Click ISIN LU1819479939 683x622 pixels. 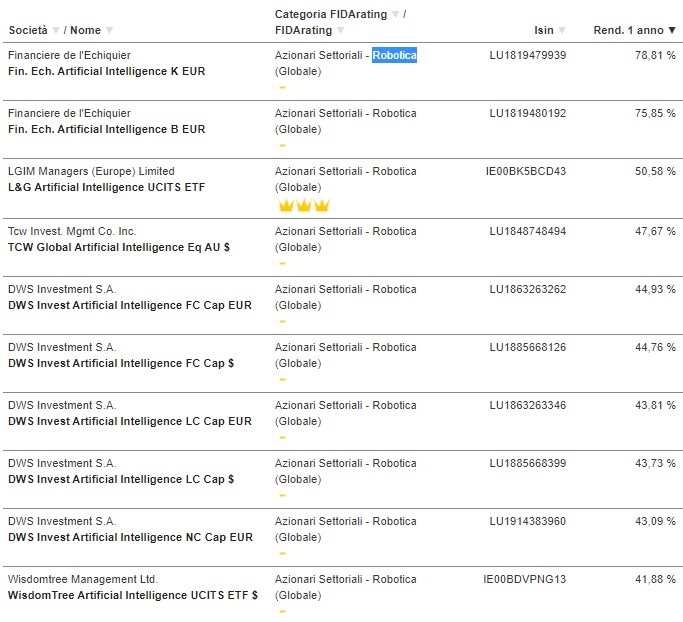pos(527,55)
